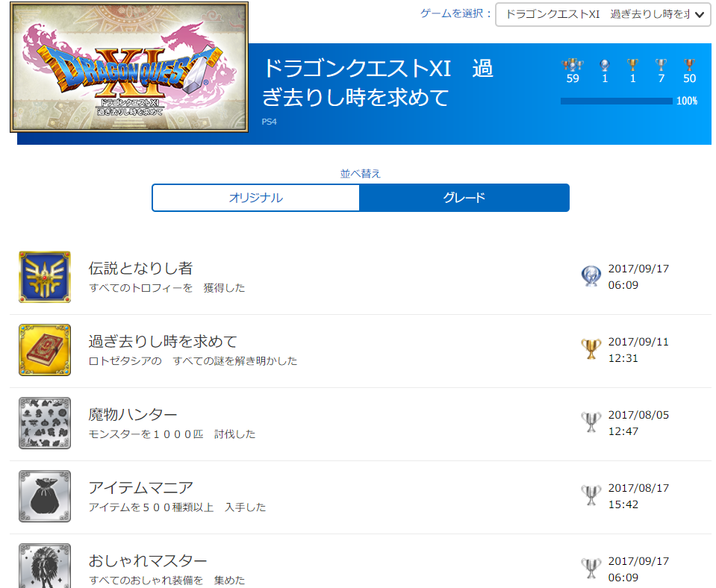Select the グレード sort tab
Screen dimensions: 716x588
coord(464,198)
